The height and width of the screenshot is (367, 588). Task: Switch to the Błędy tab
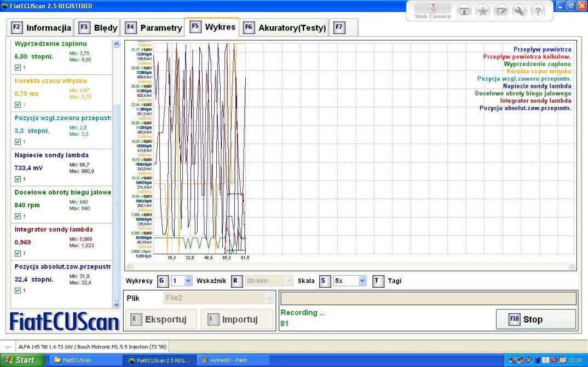pos(97,28)
